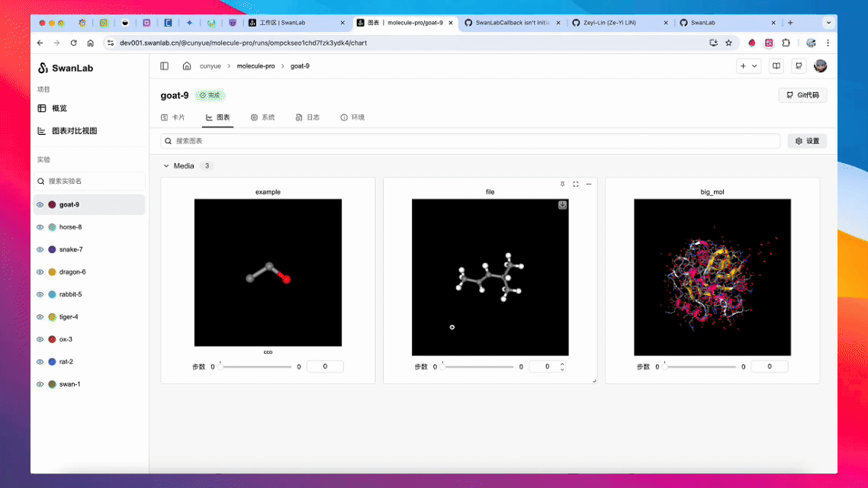Click the Git代码 button
The height and width of the screenshot is (488, 868).
[802, 95]
